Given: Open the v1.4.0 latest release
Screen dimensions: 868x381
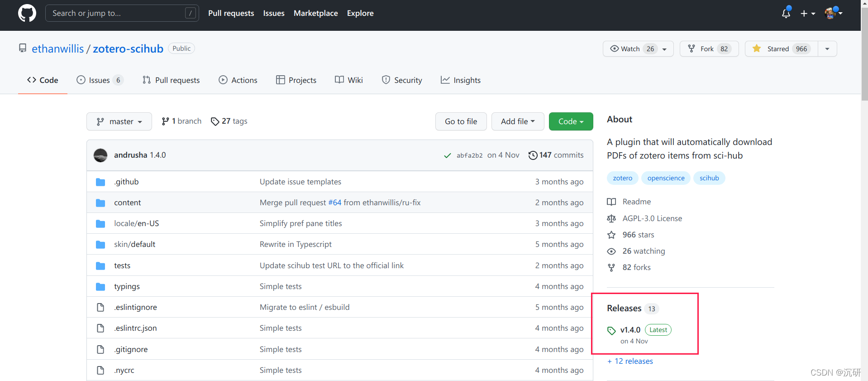Looking at the screenshot, I should (x=630, y=330).
